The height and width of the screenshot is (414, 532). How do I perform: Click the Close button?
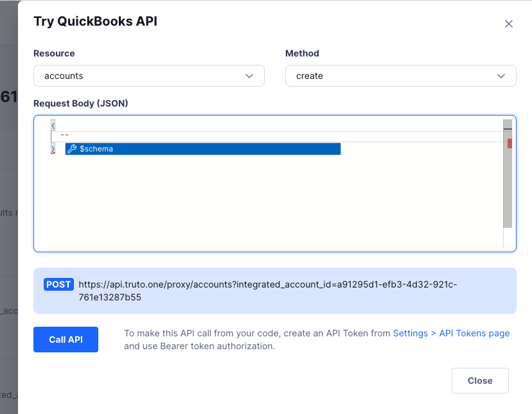480,381
